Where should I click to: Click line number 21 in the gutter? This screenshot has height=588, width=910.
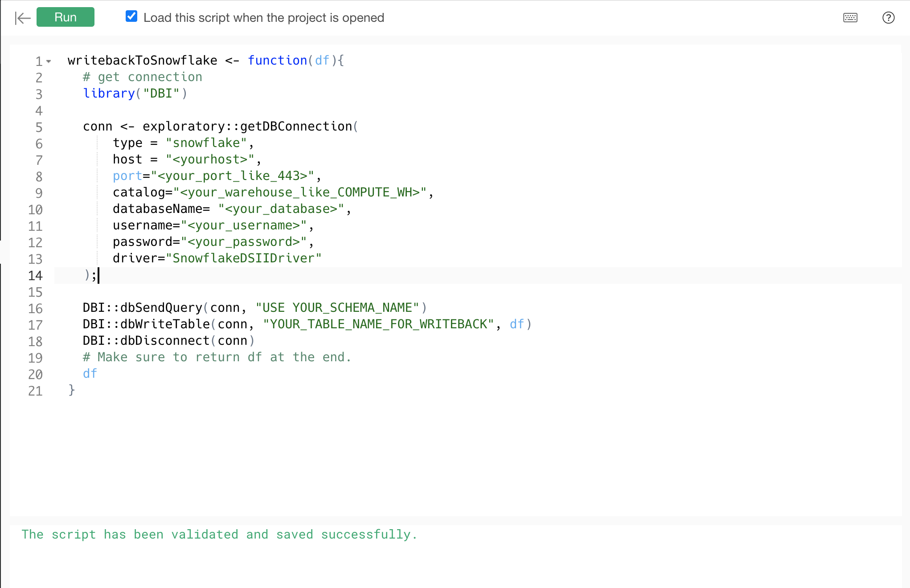[x=35, y=391]
